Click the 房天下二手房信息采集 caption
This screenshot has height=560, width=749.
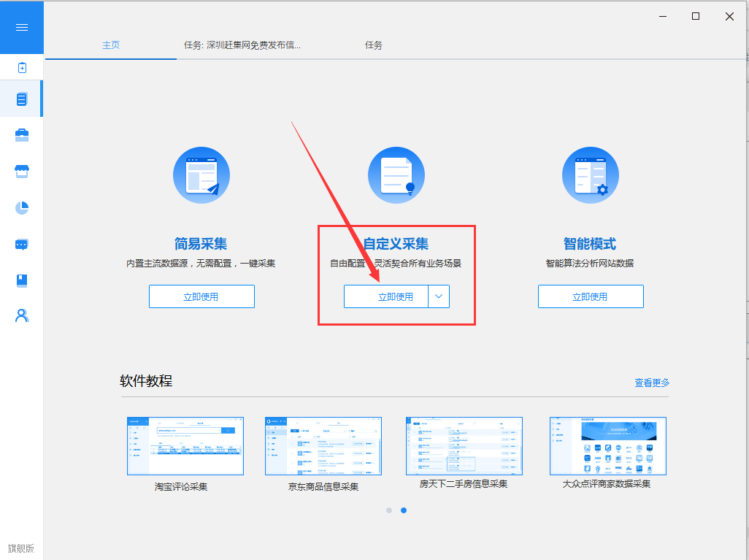(x=464, y=484)
